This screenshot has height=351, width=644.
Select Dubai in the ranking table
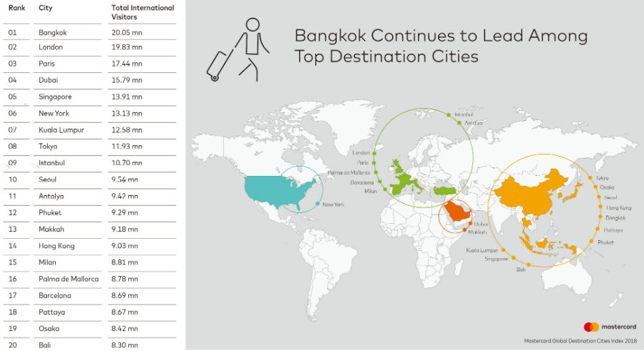point(49,80)
